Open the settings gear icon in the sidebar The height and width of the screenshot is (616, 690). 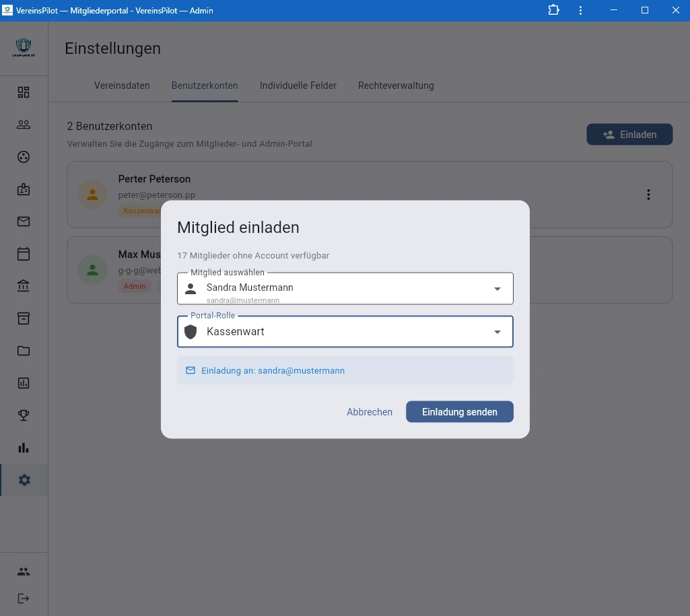point(24,480)
